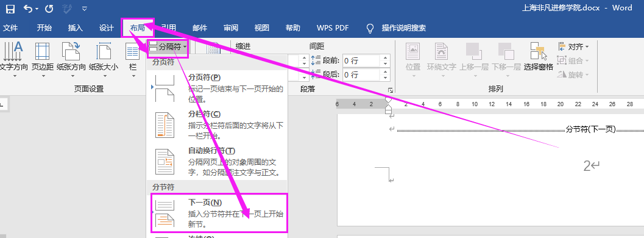Click the Redo circular arrow icon
The width and height of the screenshot is (644, 238).
coord(49,8)
